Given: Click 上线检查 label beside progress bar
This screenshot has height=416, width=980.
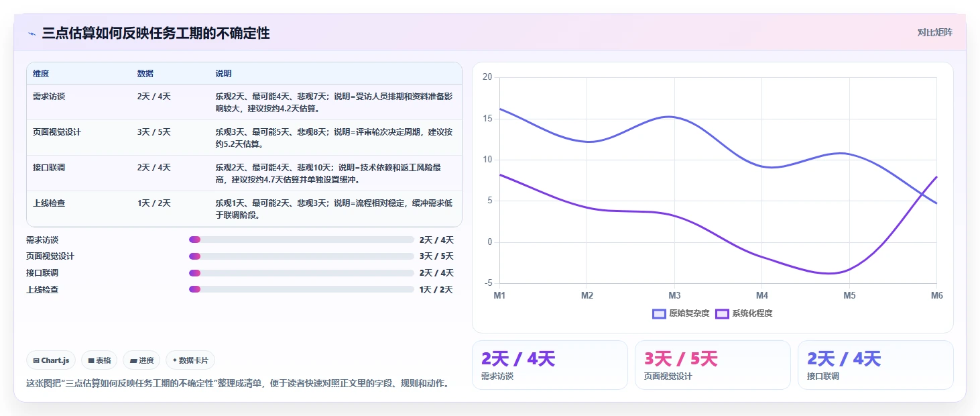Looking at the screenshot, I should (42, 289).
